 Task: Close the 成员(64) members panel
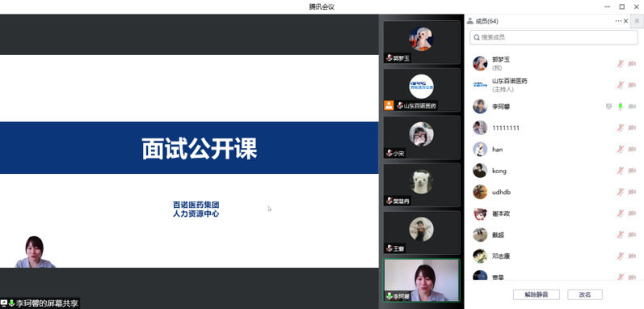click(626, 21)
